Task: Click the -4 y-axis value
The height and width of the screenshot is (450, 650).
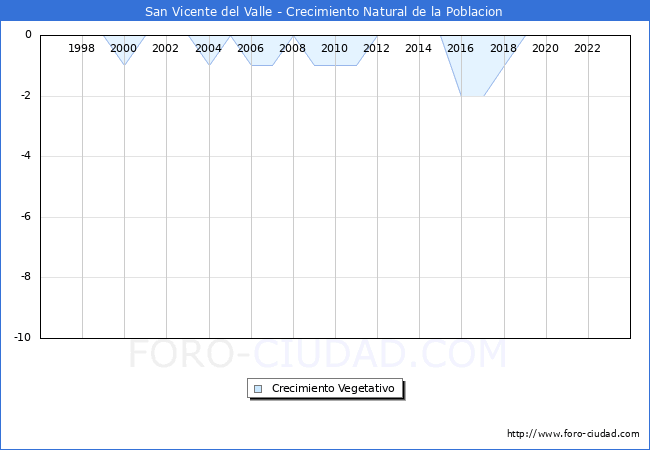Action: pos(26,156)
